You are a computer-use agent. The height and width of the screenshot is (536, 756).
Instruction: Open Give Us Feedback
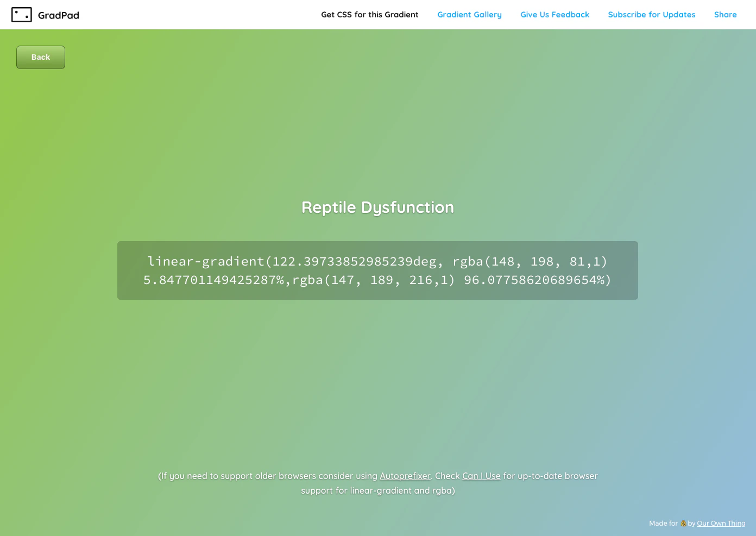click(x=555, y=15)
